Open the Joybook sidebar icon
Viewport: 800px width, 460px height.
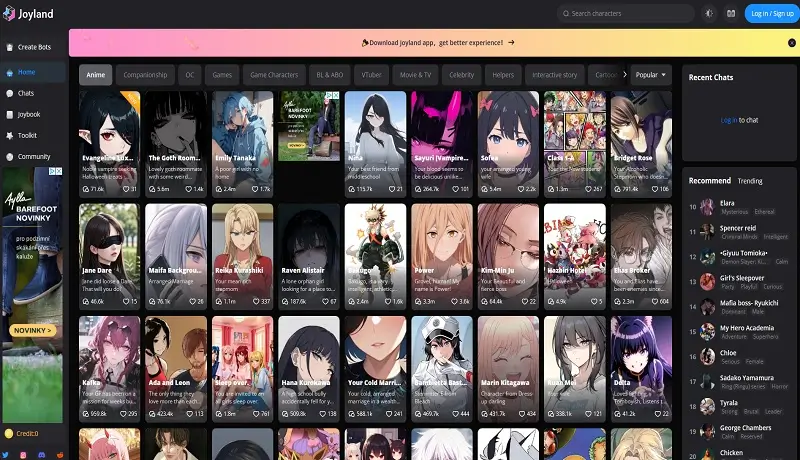[10, 114]
